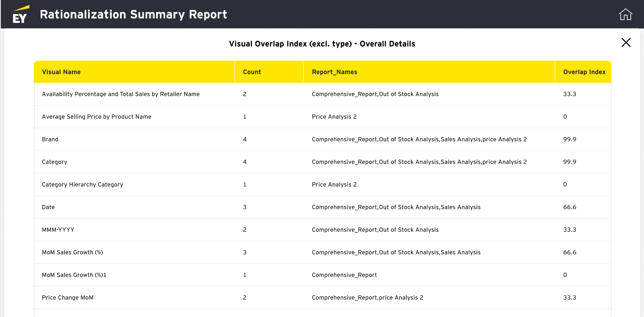Click the Report_Names column header
Image resolution: width=644 pixels, height=317 pixels.
[x=334, y=72]
